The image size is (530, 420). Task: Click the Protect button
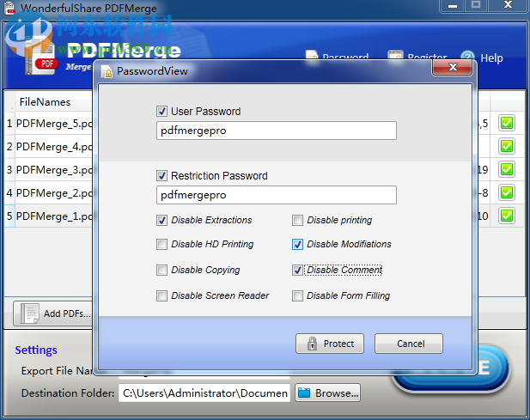pyautogui.click(x=330, y=344)
